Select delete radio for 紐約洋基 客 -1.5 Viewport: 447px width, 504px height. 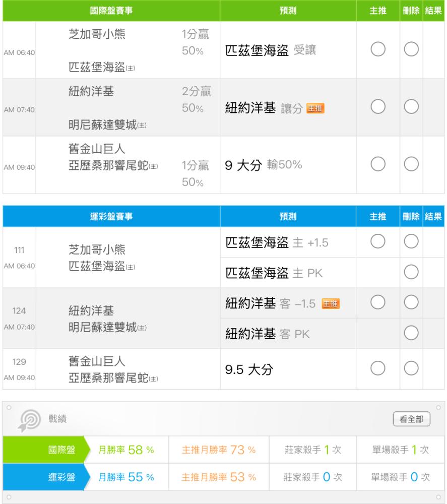[x=411, y=302]
